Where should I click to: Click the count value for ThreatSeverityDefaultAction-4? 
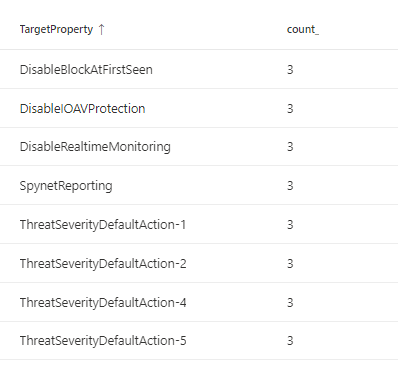[x=290, y=303]
